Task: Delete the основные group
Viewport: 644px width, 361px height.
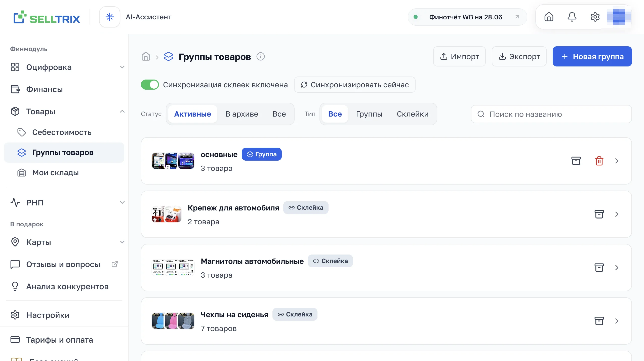Action: 599,161
